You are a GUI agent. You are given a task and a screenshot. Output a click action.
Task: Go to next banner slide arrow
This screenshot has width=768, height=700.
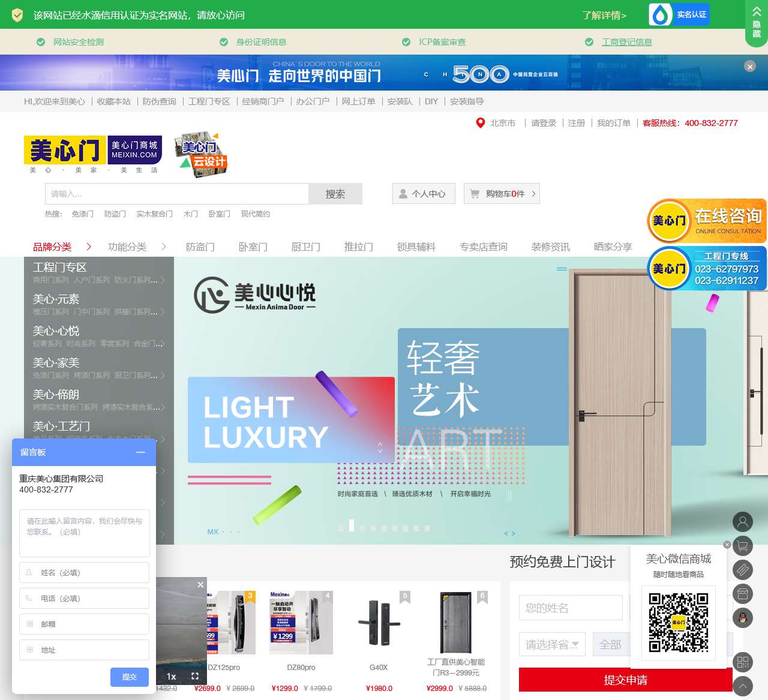point(514,533)
